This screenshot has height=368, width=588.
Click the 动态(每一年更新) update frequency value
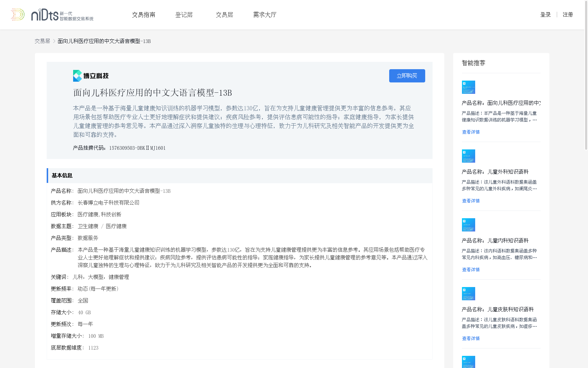coord(98,289)
